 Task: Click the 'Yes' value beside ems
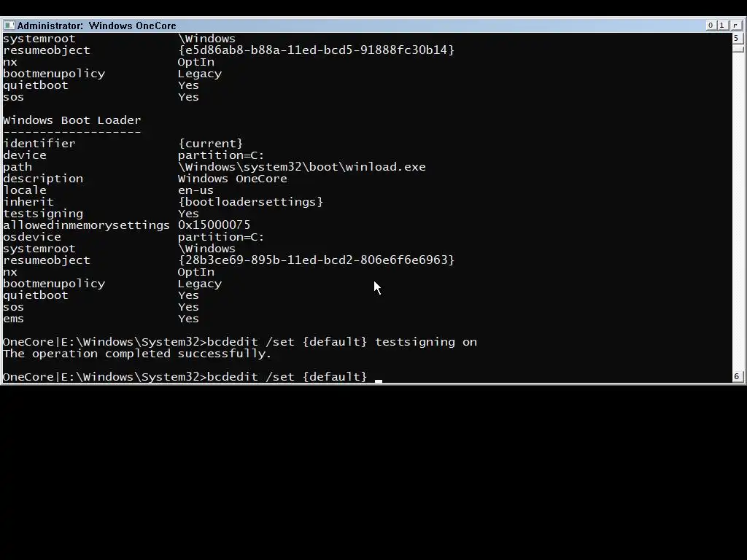click(188, 319)
